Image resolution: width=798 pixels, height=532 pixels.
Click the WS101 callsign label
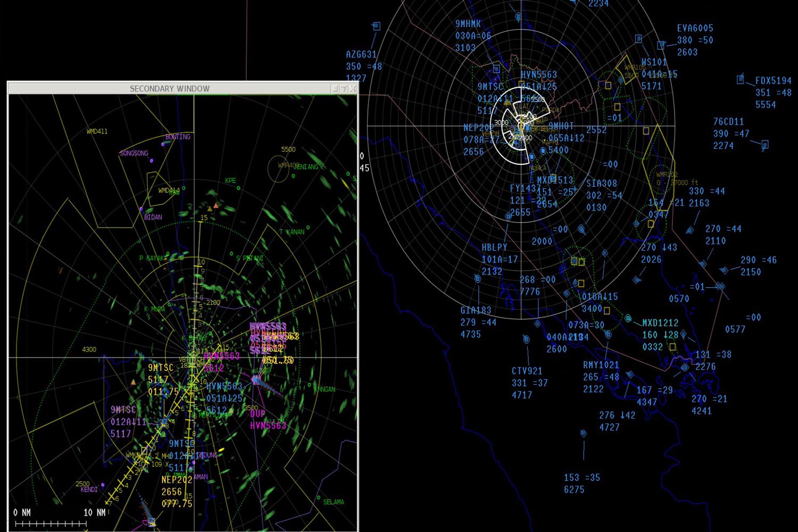(654, 62)
